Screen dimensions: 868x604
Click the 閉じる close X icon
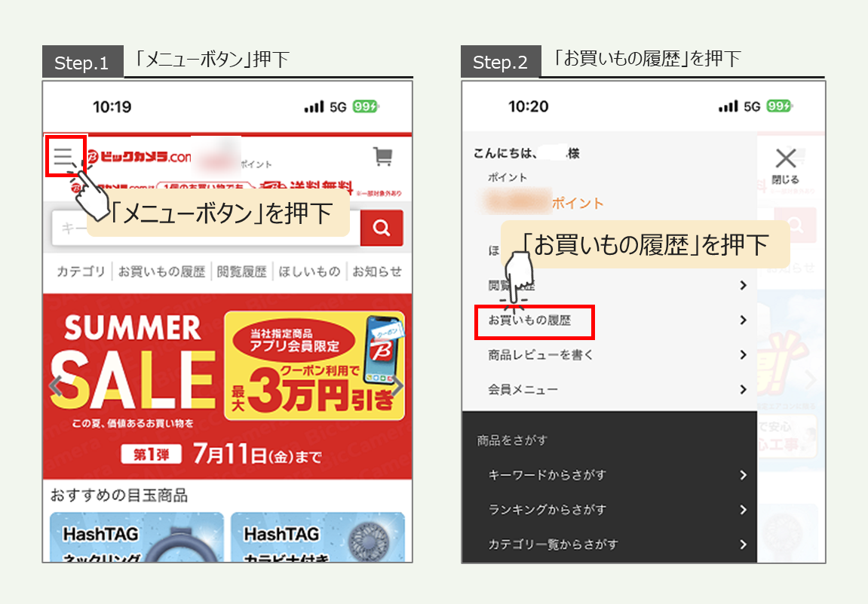point(787,157)
